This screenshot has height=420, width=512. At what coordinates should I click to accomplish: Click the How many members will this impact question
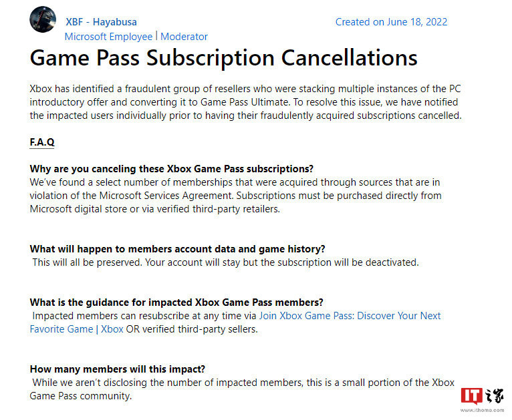click(117, 369)
